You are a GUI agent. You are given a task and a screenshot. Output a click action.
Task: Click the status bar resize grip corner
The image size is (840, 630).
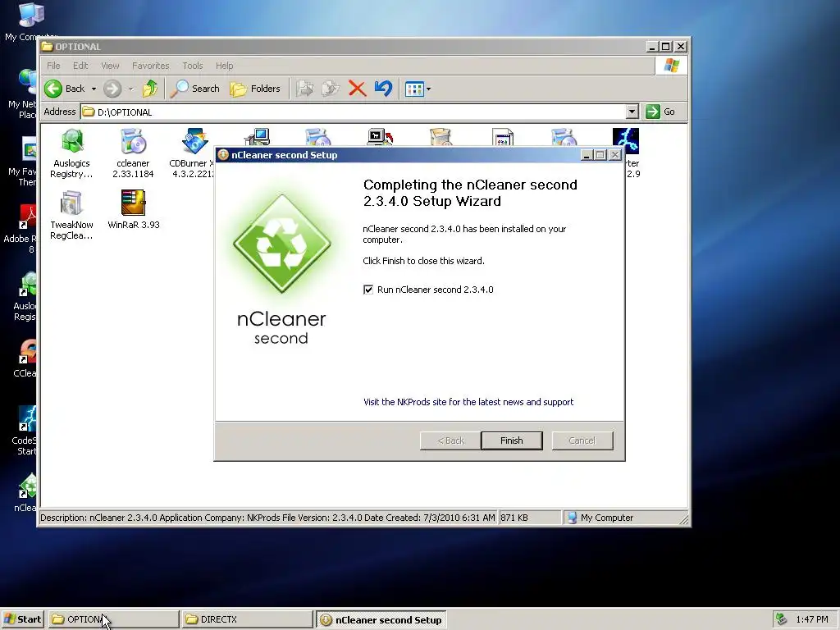coord(683,518)
